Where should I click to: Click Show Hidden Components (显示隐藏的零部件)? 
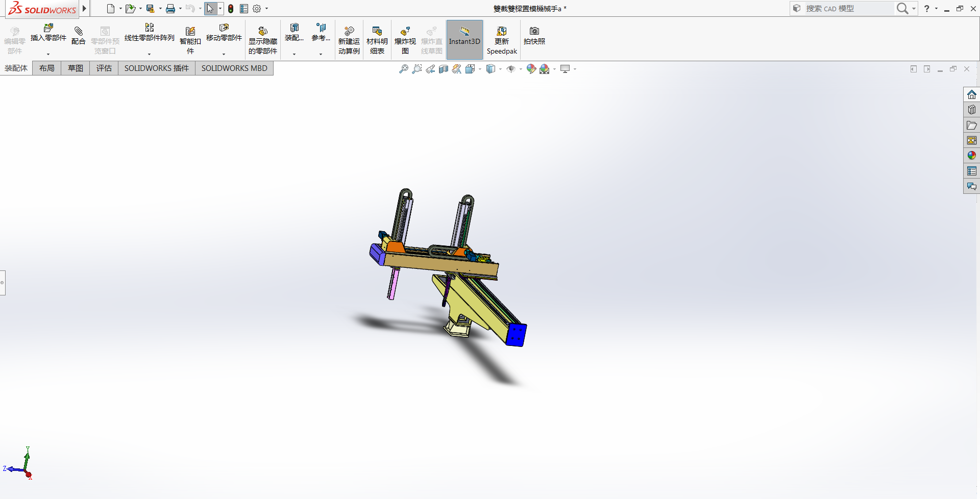click(x=263, y=40)
